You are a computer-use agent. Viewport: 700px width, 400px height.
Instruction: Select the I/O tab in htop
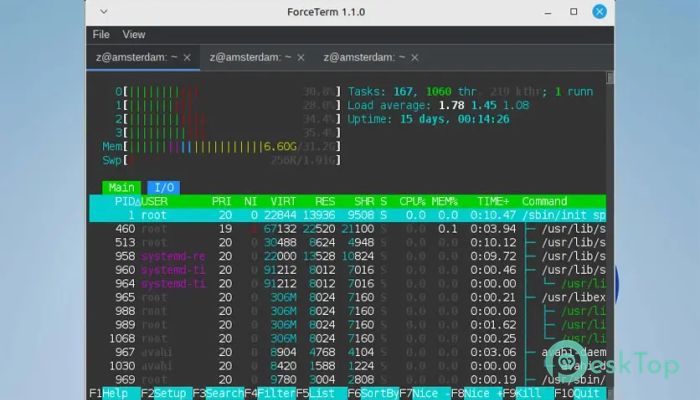coord(164,188)
